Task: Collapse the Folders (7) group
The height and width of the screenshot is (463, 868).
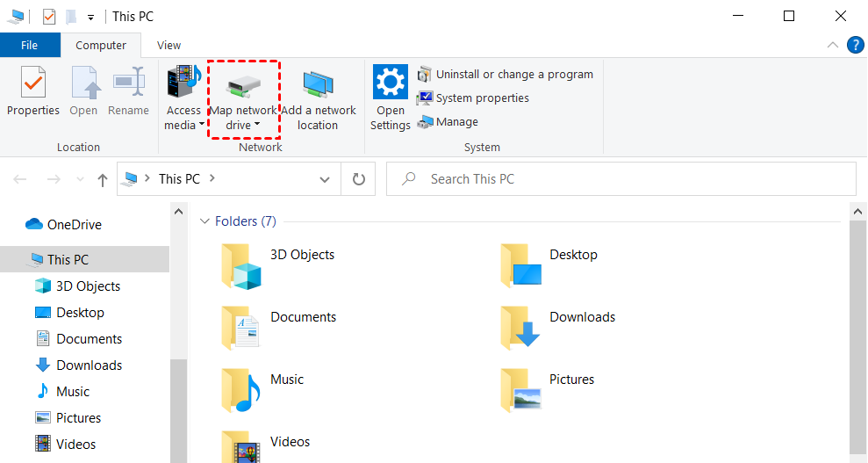Action: point(204,221)
